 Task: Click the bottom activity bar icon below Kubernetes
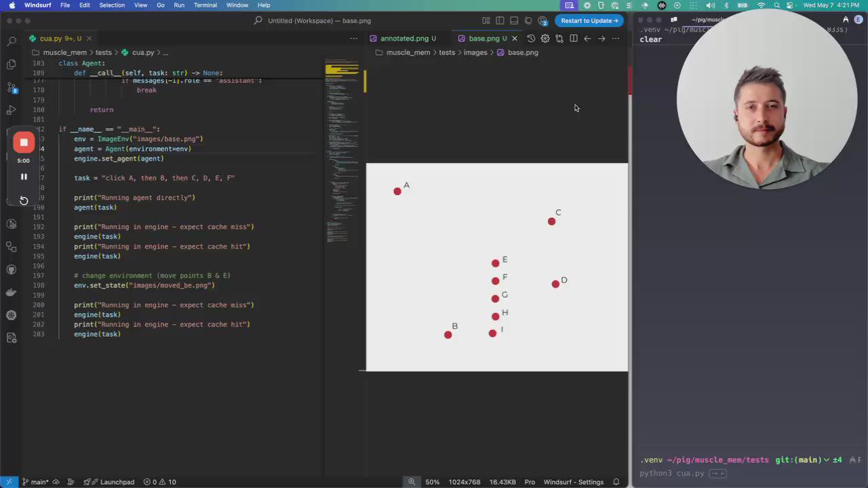(12, 338)
